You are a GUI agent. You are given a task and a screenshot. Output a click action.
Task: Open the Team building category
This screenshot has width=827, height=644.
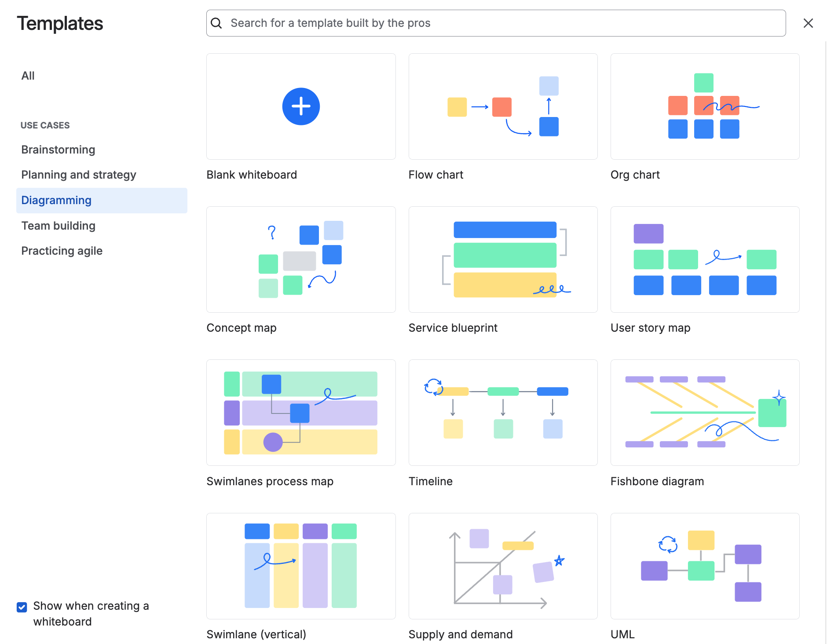tap(59, 226)
